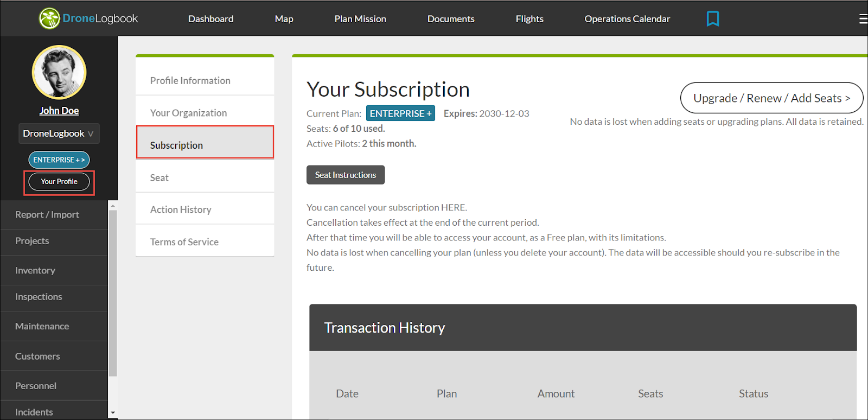Open Plan Mission in navigation
The width and height of the screenshot is (868, 420).
(x=360, y=18)
